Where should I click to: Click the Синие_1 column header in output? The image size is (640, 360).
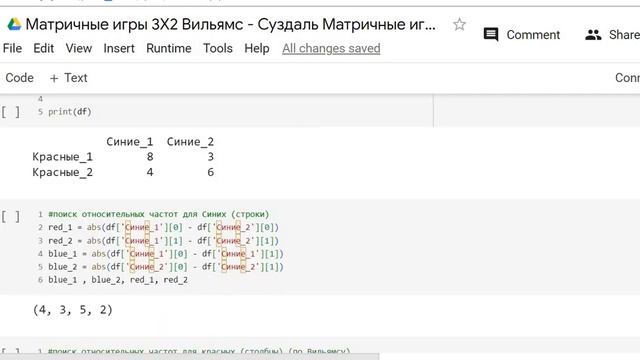pos(130,142)
